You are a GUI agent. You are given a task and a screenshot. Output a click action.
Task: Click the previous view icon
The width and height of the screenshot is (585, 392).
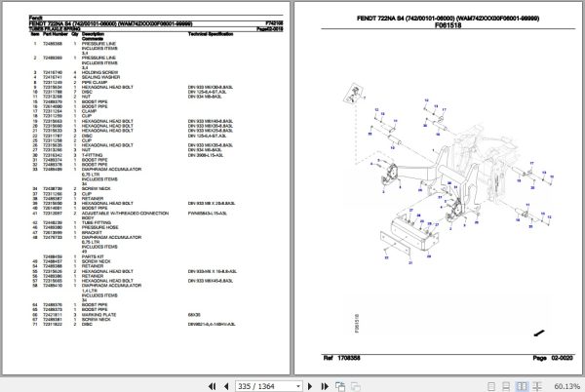[x=340, y=386]
